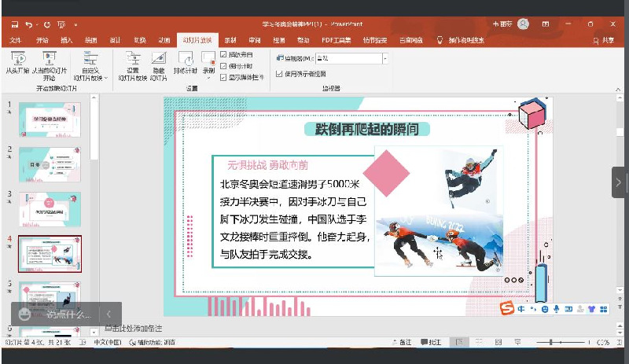The image size is (629, 364).
Task: Select slide 2 thumbnail
Action: [x=50, y=164]
